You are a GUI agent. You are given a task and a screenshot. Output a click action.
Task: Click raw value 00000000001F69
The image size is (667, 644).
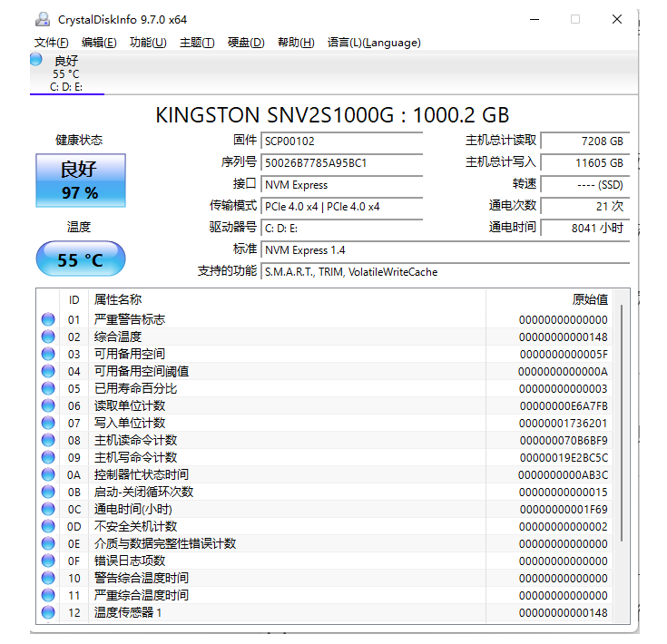564,510
